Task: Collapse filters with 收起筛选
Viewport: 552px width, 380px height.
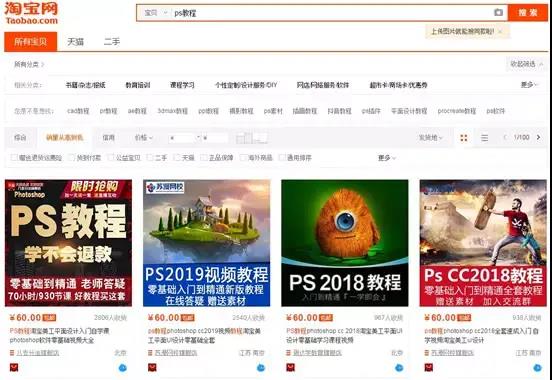Action: [527, 64]
